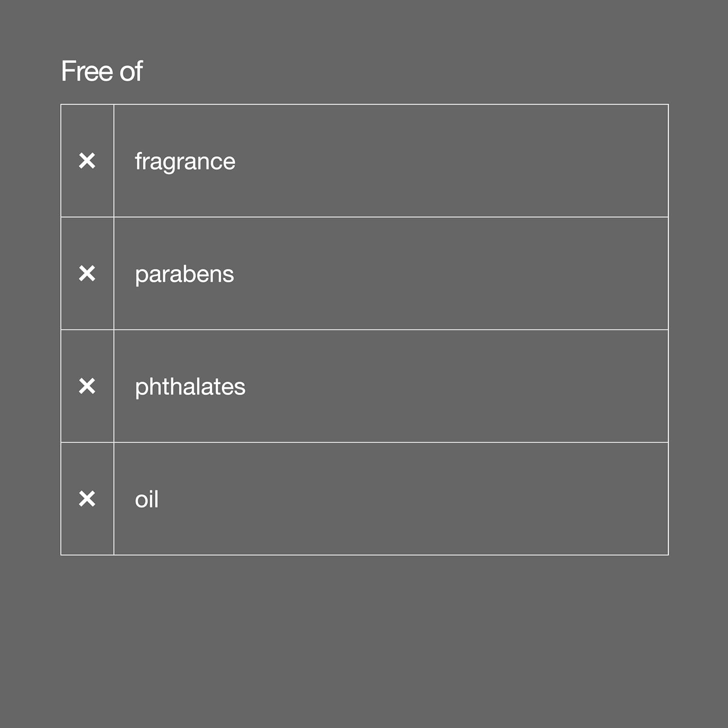Click the word of in the heading
This screenshot has width=728, height=728.
(131, 71)
